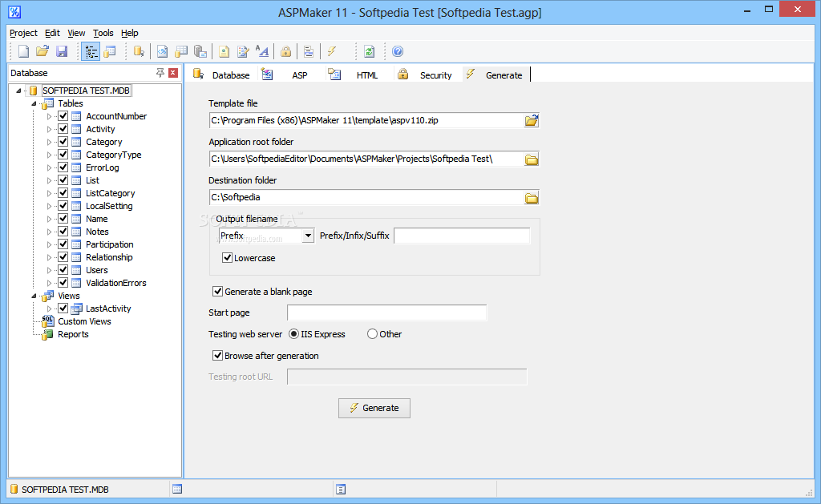
Task: Select the Participation table in the tree
Action: click(x=109, y=244)
